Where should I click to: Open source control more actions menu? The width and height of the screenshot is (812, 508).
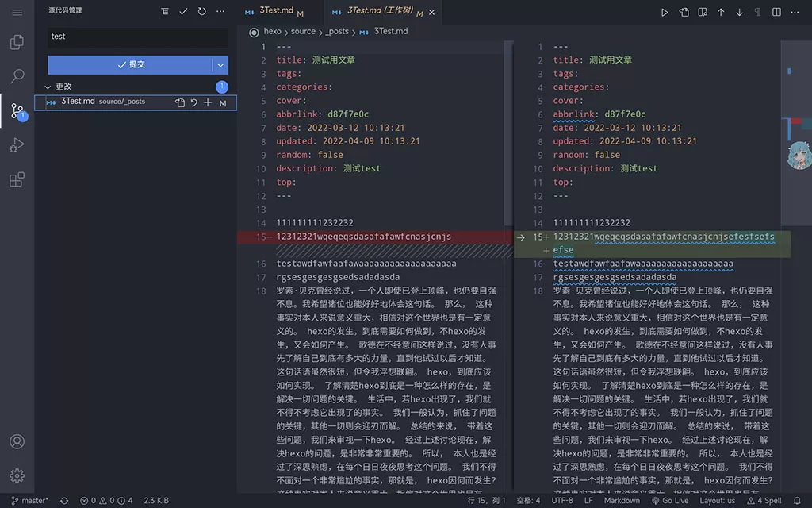[x=220, y=11]
